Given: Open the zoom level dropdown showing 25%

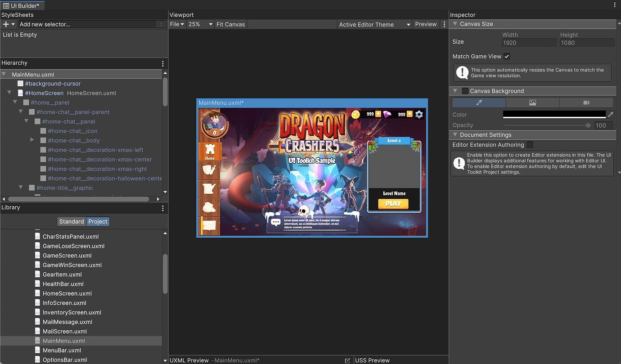Looking at the screenshot, I should [x=200, y=24].
